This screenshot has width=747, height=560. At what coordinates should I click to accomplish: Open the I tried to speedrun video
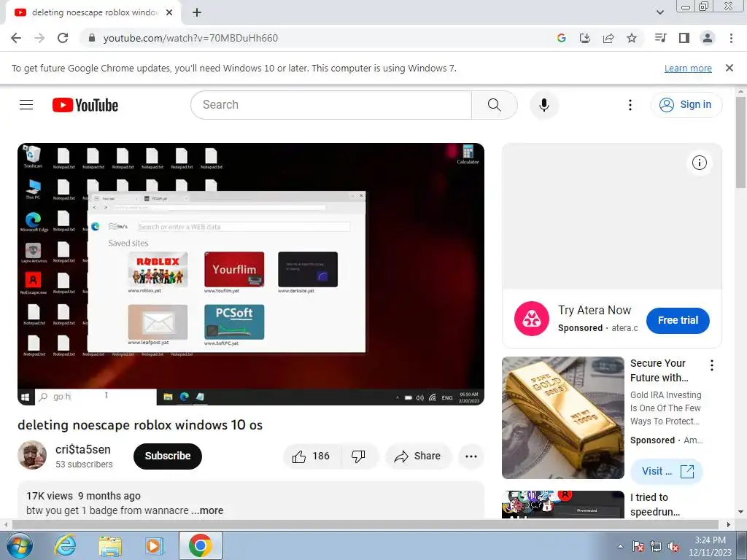656,505
